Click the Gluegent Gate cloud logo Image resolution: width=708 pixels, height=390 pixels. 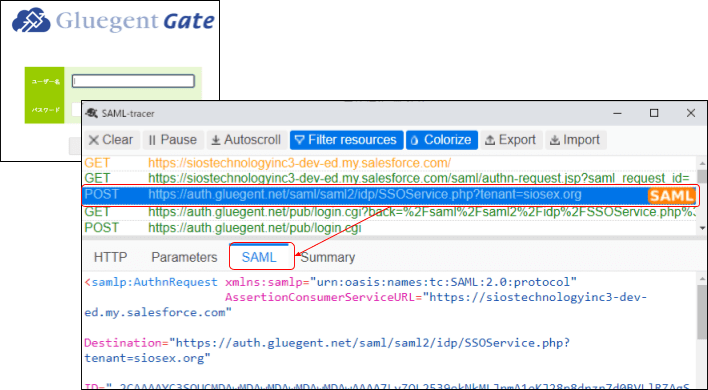(31, 22)
